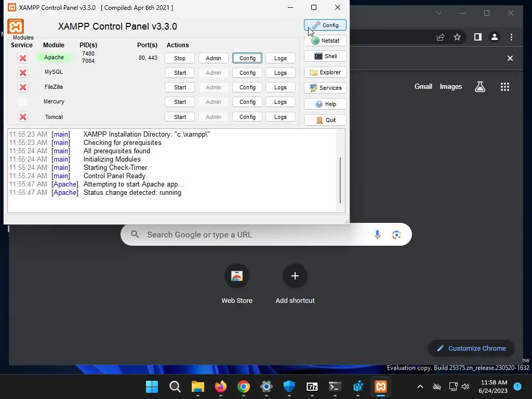Start the Tomcat module

click(x=180, y=117)
